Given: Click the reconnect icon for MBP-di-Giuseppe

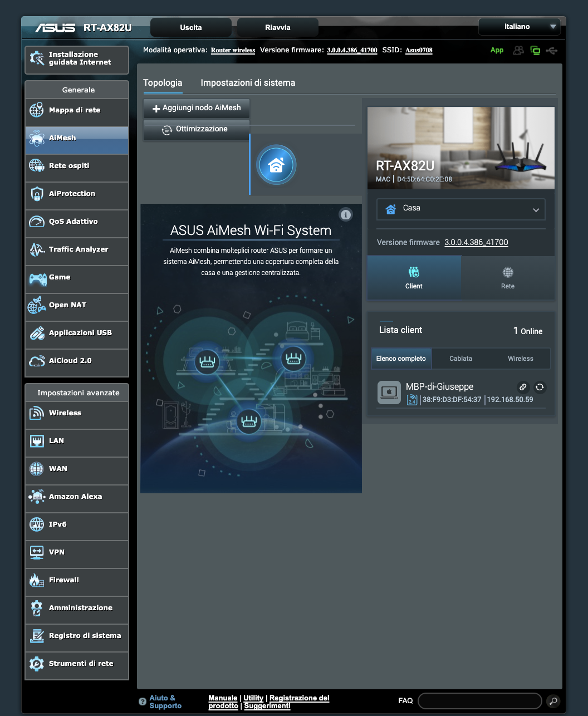Looking at the screenshot, I should 540,387.
